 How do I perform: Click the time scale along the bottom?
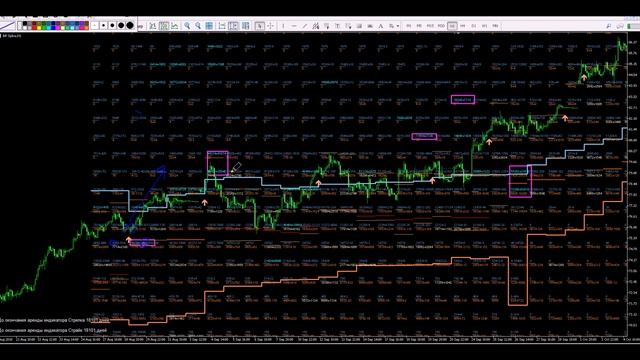point(313,340)
